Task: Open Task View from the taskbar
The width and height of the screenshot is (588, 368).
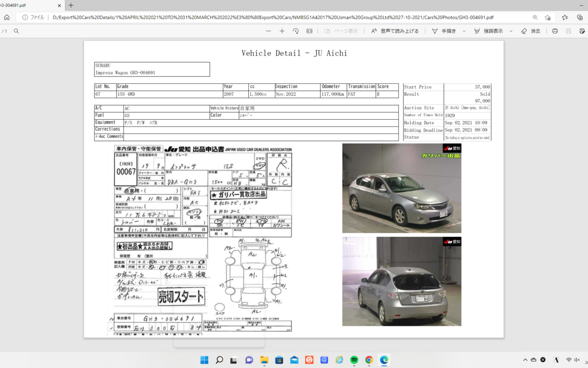Action: point(234,360)
